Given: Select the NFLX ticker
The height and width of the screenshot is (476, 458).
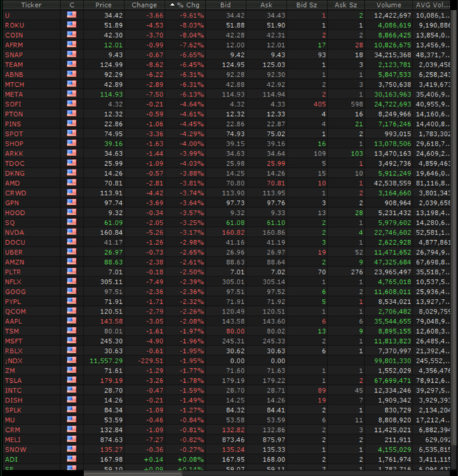Looking at the screenshot, I should [x=13, y=282].
